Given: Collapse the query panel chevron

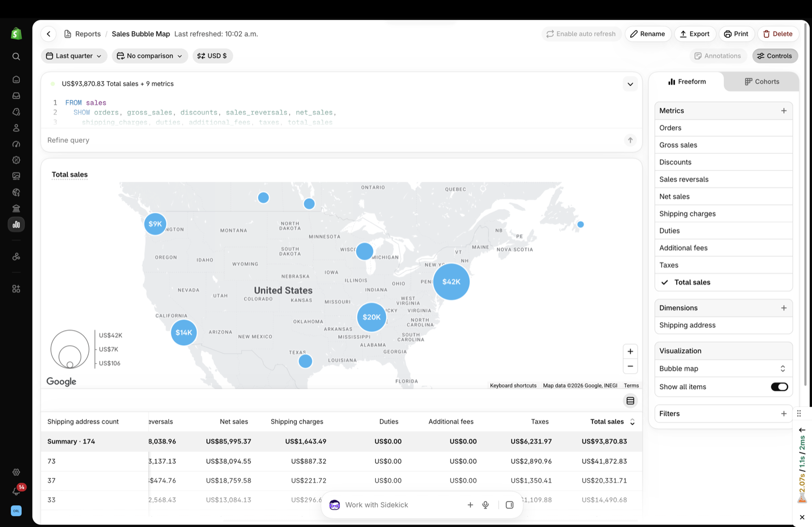Looking at the screenshot, I should pos(630,84).
